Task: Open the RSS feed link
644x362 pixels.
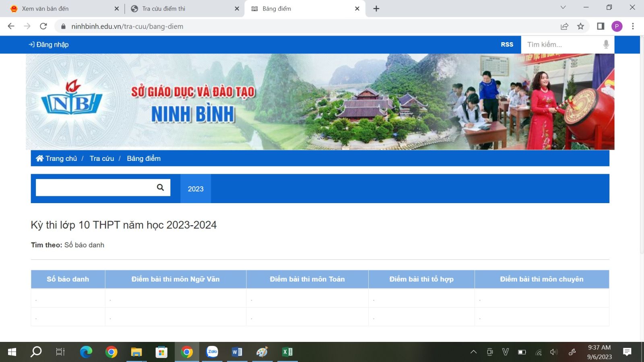Action: [507, 44]
